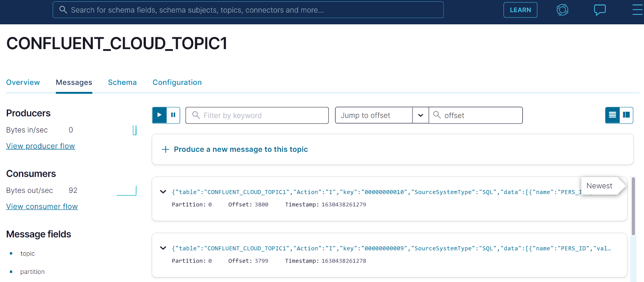The width and height of the screenshot is (644, 282).
Task: Click the search magnifier in the top bar
Action: coord(63,10)
